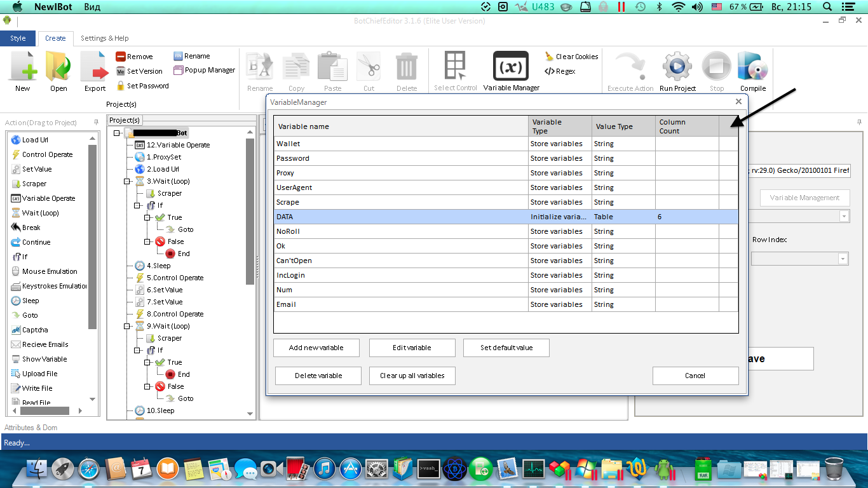Click the Project tree vertical scrollbar

250,210
